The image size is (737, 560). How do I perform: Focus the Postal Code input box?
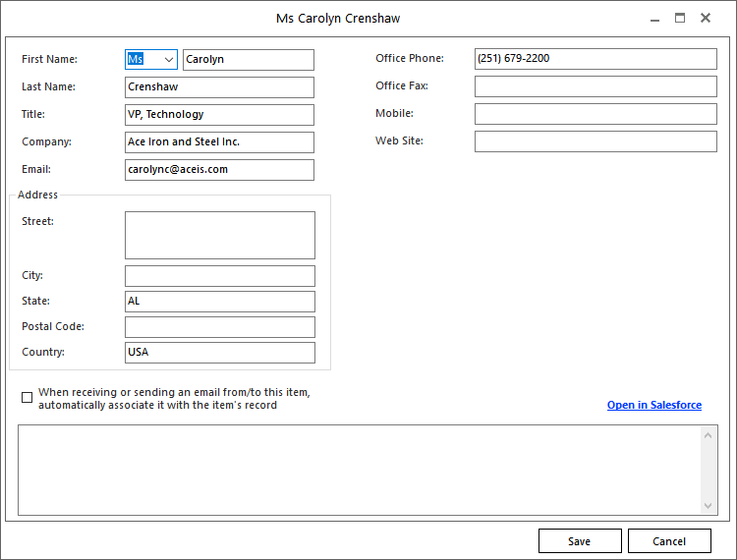(x=219, y=327)
